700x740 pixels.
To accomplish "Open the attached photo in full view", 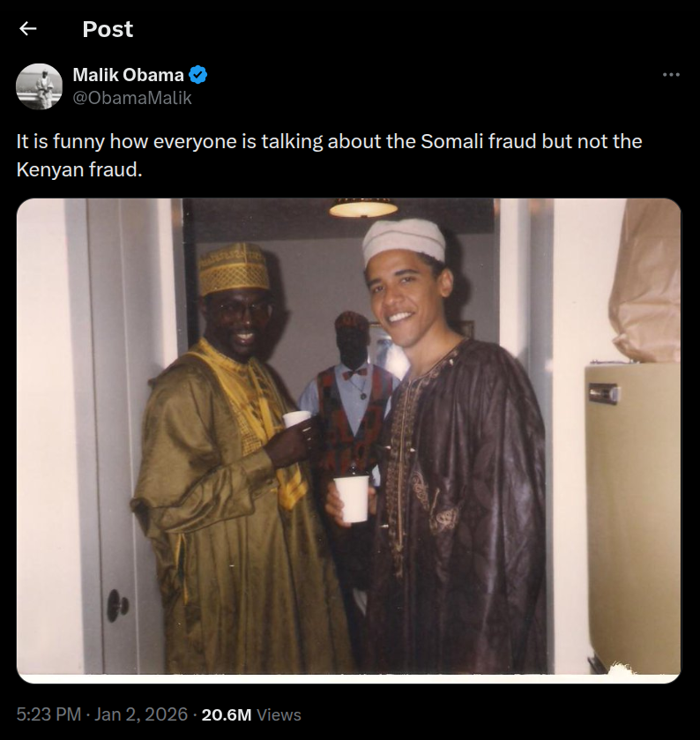I will (x=348, y=441).
